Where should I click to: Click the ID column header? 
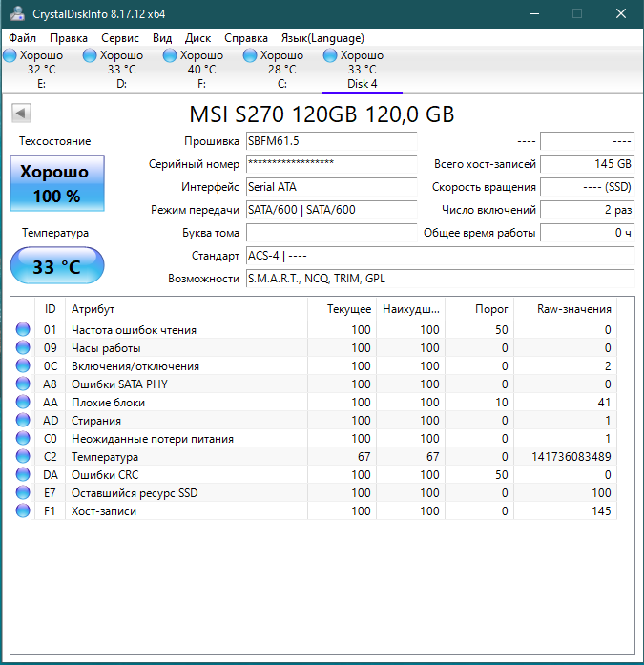coord(50,309)
